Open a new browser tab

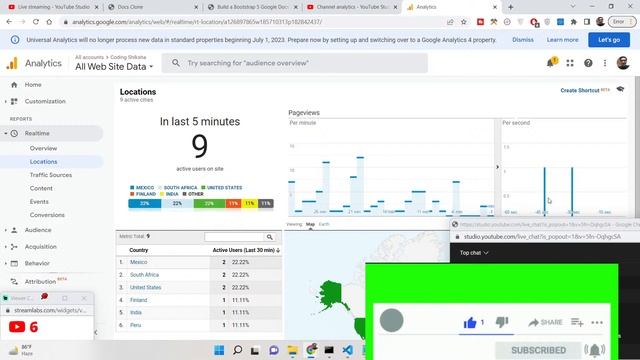[510, 7]
